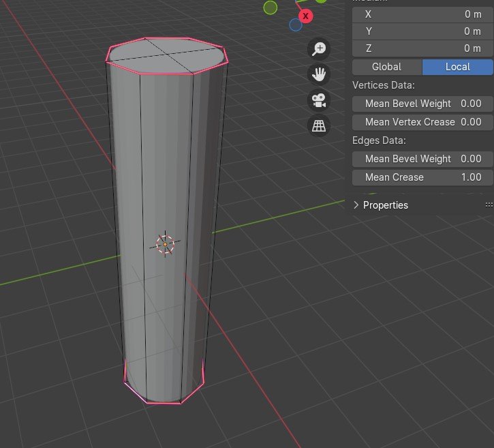Click the 3D cursor on the cylinder
The height and width of the screenshot is (448, 494).
165,243
